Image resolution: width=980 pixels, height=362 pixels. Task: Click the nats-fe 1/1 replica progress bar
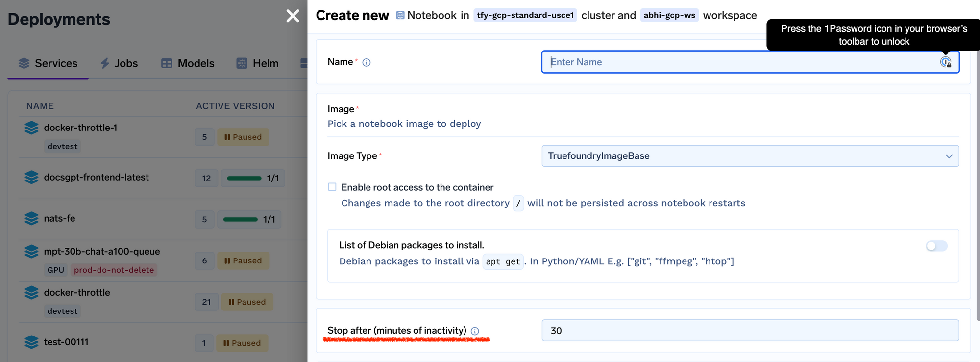point(240,219)
